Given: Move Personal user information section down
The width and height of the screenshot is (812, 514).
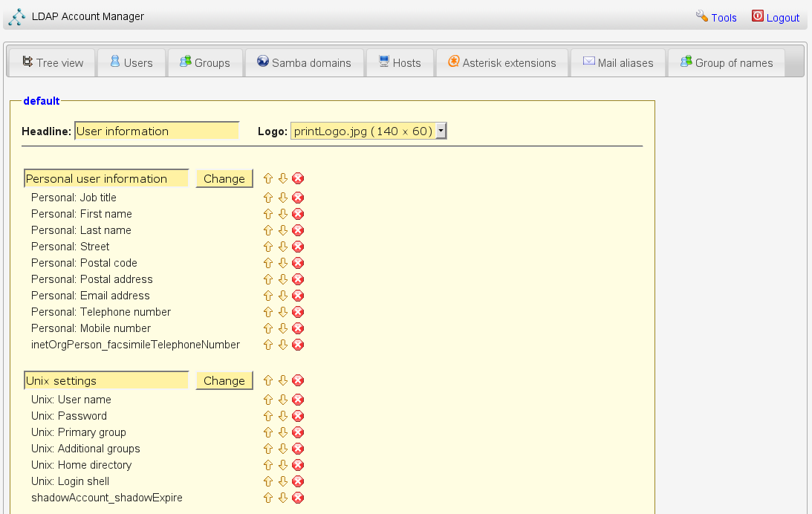Looking at the screenshot, I should coord(283,178).
